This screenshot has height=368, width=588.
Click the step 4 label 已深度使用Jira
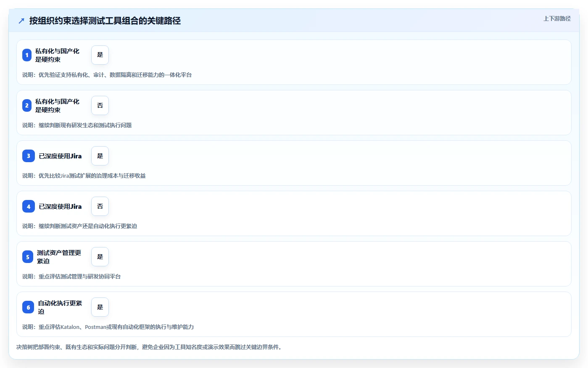[x=60, y=206]
